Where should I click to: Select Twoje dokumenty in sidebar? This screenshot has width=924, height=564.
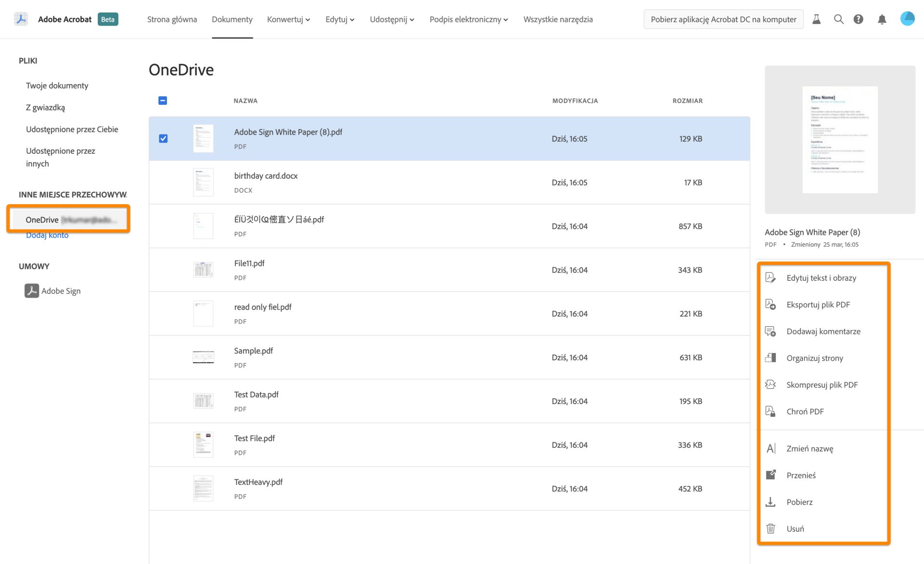click(57, 85)
